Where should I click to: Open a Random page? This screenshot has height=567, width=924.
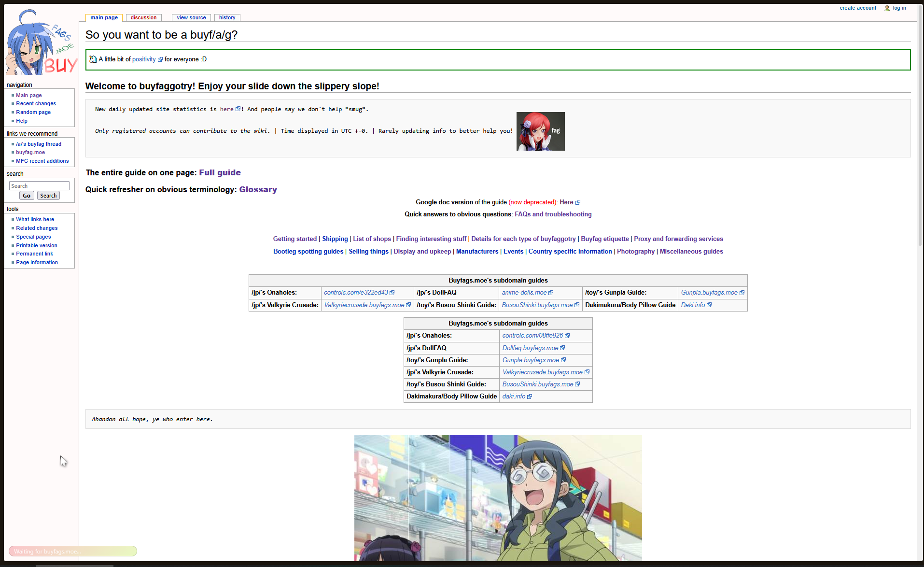point(33,113)
